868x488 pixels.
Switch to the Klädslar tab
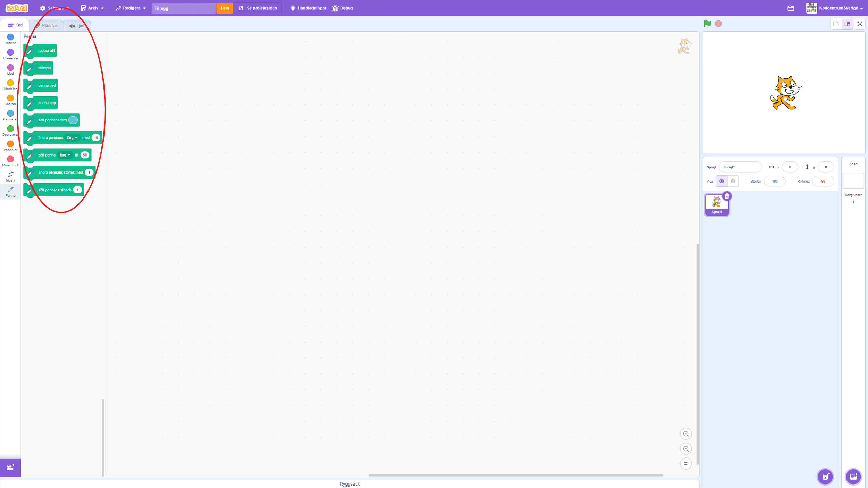click(46, 26)
